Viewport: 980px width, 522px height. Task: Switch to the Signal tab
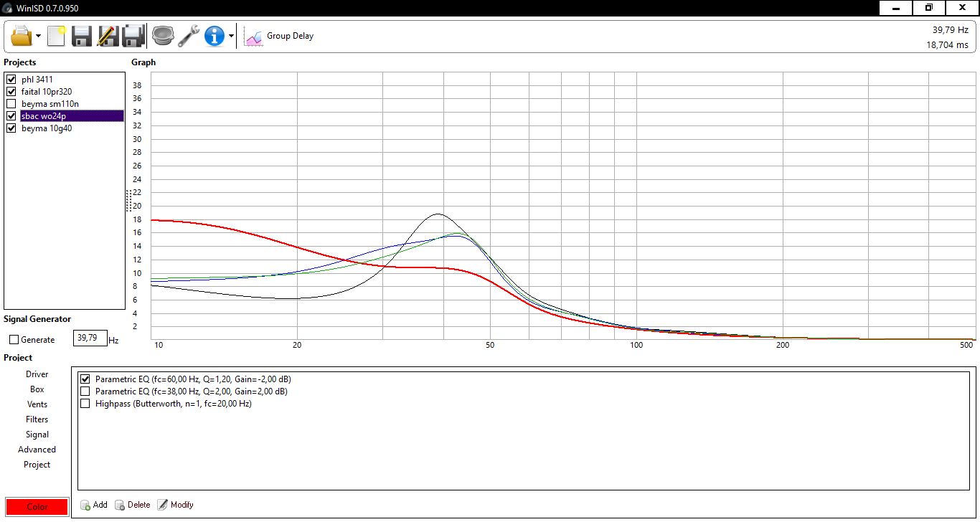37,435
